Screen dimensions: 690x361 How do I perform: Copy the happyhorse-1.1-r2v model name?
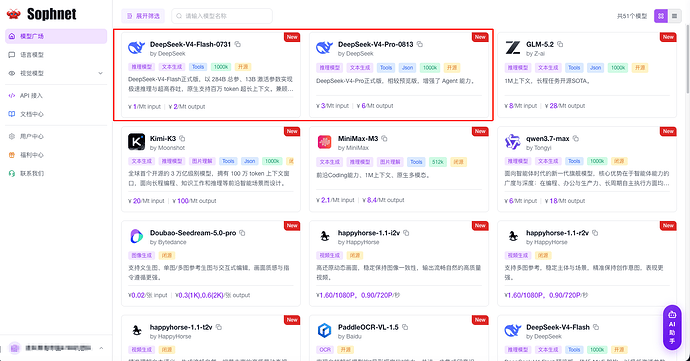pos(595,232)
